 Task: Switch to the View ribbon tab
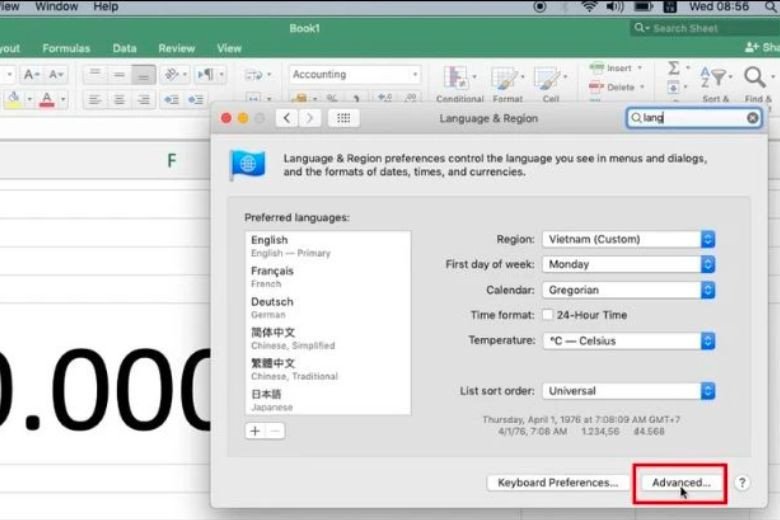coord(229,48)
